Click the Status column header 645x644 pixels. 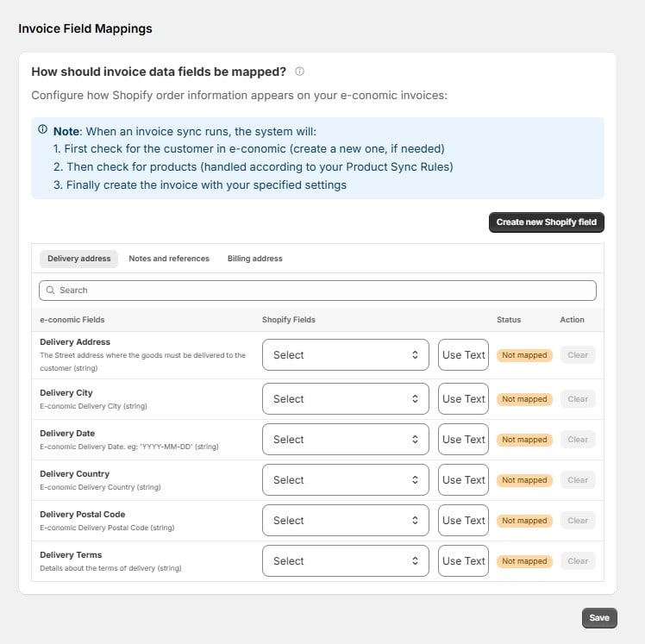pyautogui.click(x=509, y=320)
